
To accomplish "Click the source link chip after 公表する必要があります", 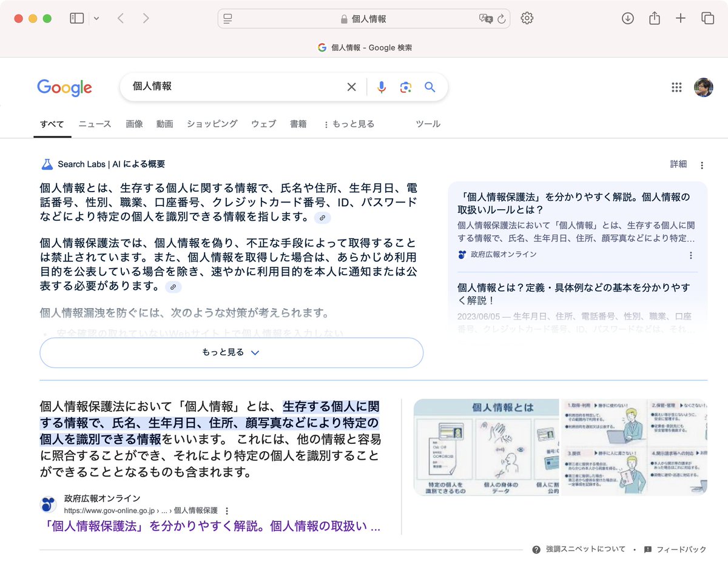I will 173,287.
